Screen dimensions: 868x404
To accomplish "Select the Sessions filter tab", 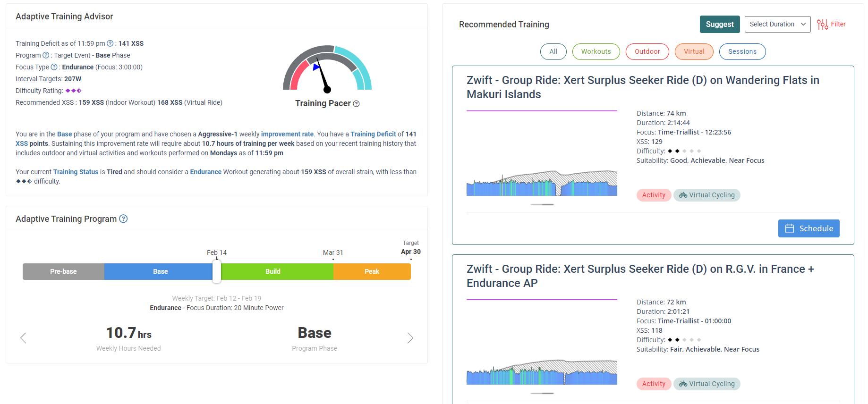I will 742,52.
